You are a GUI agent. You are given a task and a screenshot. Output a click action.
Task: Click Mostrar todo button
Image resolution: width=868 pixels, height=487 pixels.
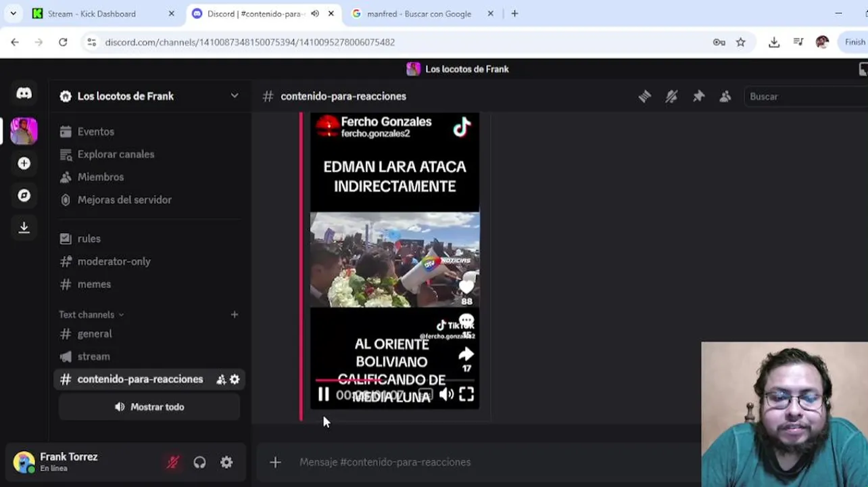point(149,407)
